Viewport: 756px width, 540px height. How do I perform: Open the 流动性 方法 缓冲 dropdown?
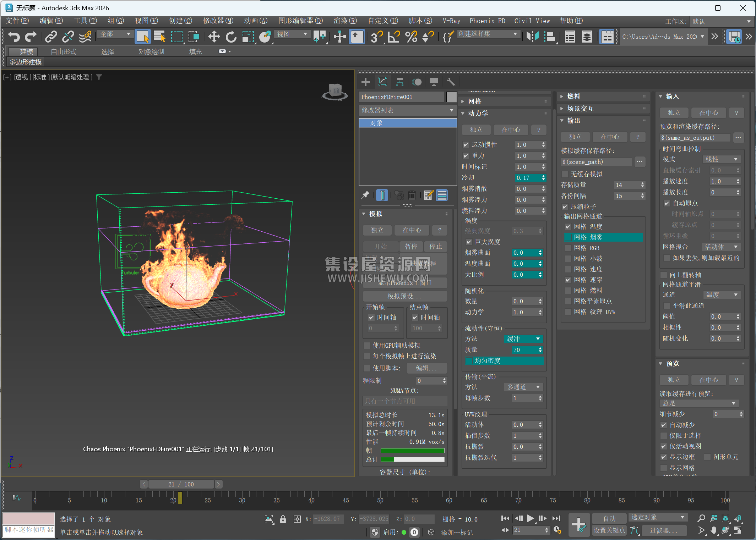point(523,339)
